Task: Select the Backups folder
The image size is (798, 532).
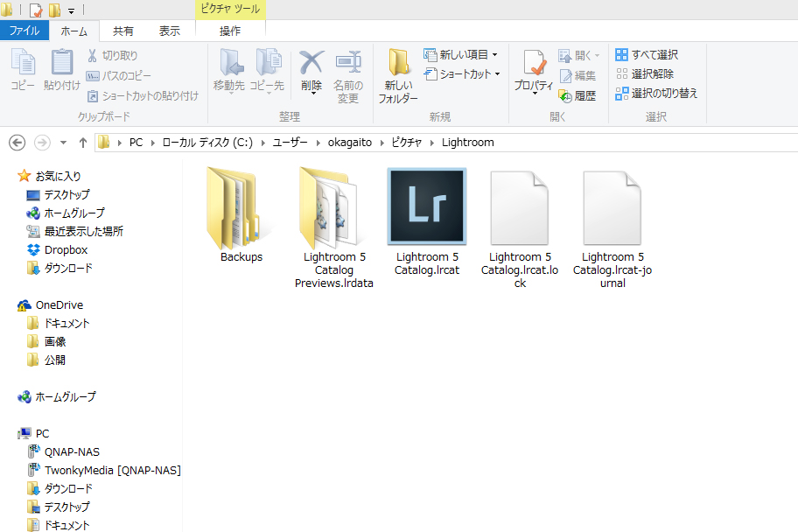Action: coord(241,215)
